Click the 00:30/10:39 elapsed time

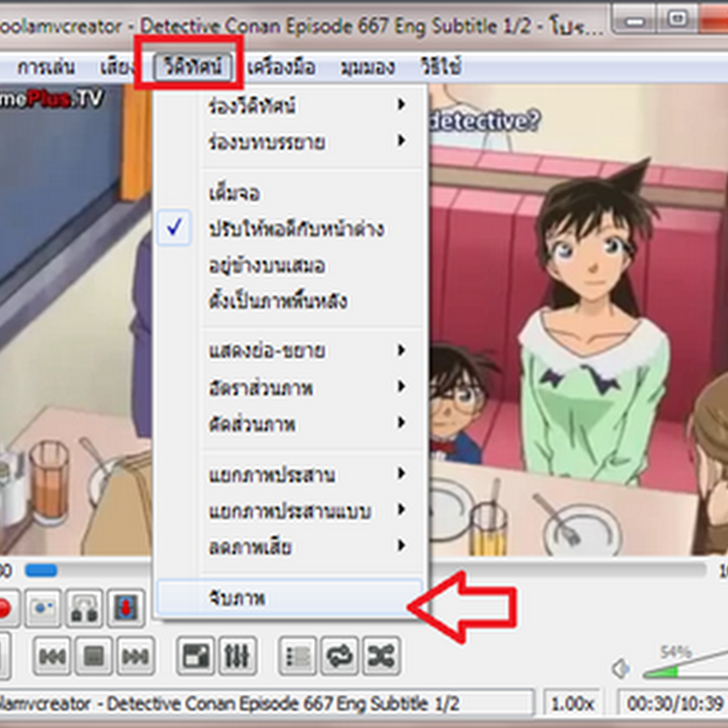[674, 703]
